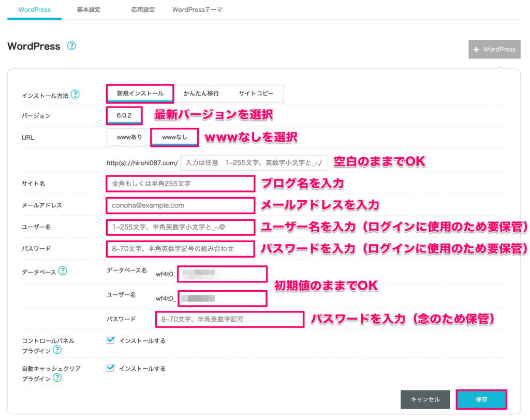Click the + WordPress add button
Screen dimensions: 530x420
tap(494, 49)
